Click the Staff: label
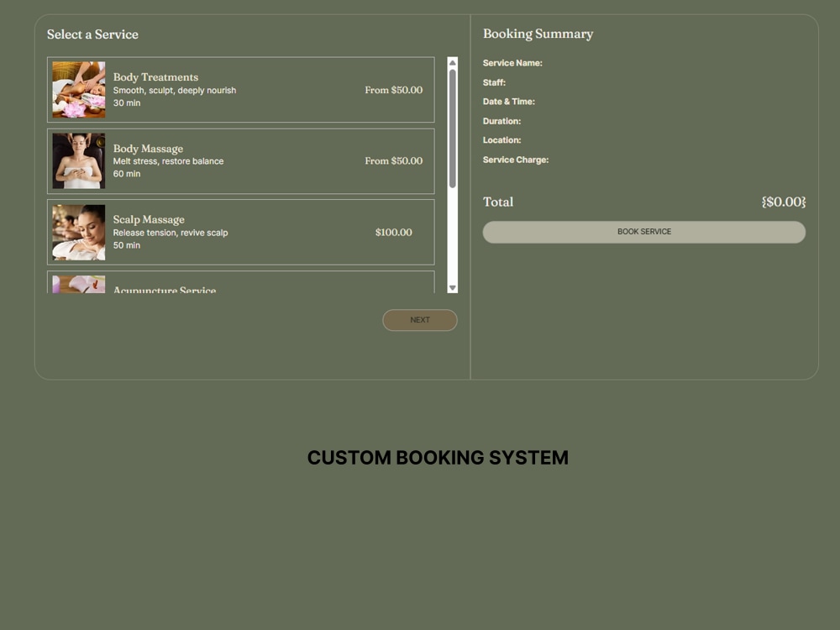The width and height of the screenshot is (840, 630). click(494, 82)
